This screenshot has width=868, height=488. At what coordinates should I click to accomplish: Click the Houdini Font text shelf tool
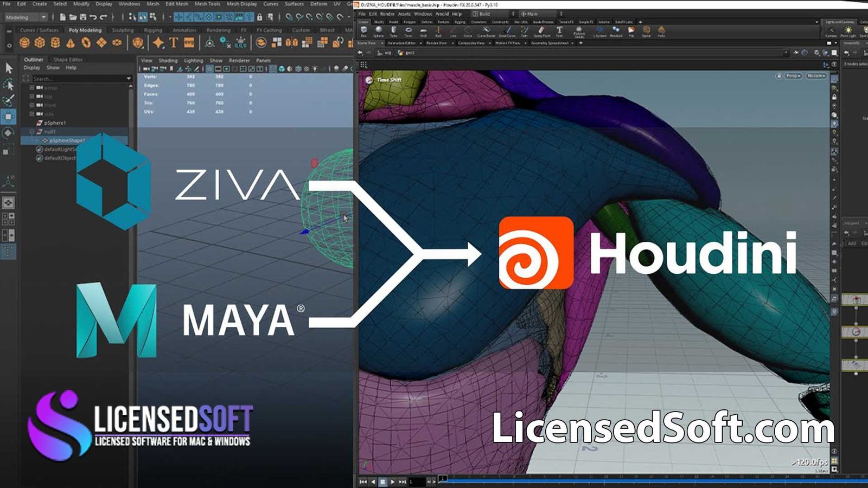pyautogui.click(x=559, y=31)
